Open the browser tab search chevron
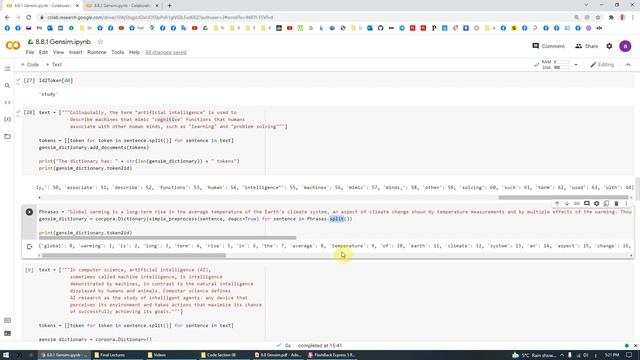Viewport: 640px width, 360px height. [x=586, y=5]
